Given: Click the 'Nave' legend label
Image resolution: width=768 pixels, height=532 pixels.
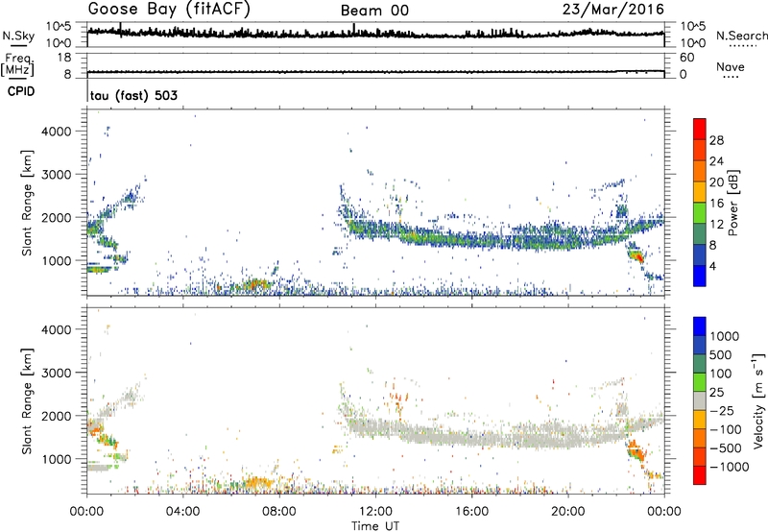Looking at the screenshot, I should (x=731, y=67).
